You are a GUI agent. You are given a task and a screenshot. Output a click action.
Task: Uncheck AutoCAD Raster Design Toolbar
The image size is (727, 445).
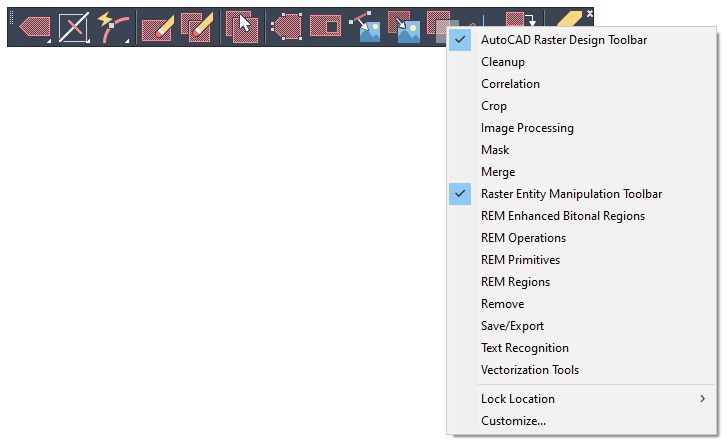coord(581,40)
